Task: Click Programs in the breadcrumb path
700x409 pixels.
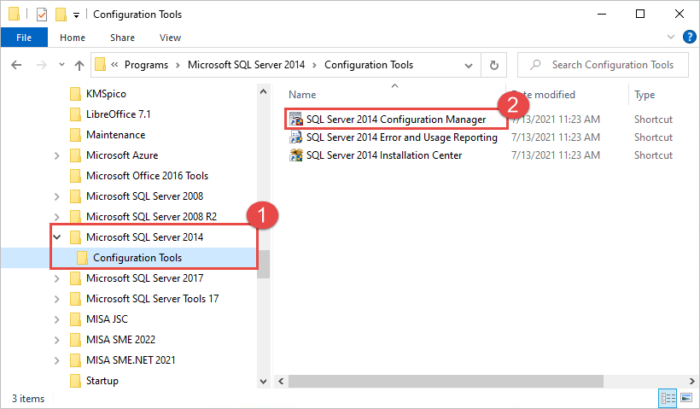Action: pyautogui.click(x=153, y=65)
